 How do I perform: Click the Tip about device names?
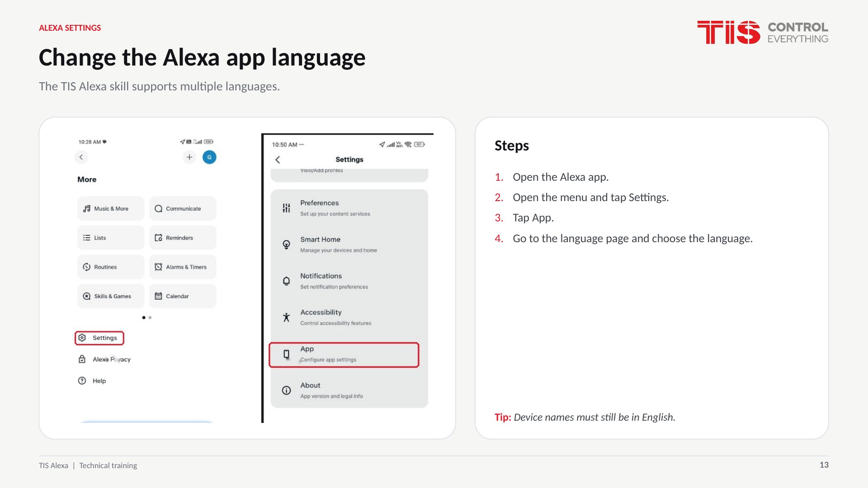coord(585,417)
